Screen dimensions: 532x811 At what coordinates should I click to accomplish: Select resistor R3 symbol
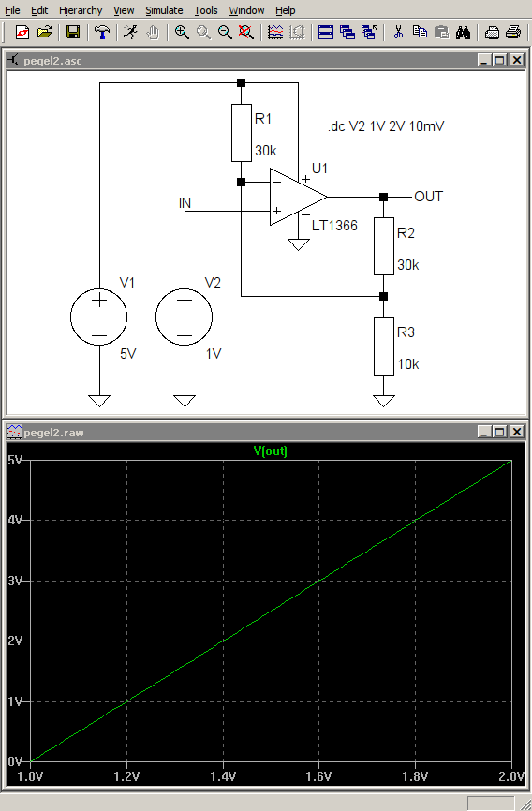point(383,346)
